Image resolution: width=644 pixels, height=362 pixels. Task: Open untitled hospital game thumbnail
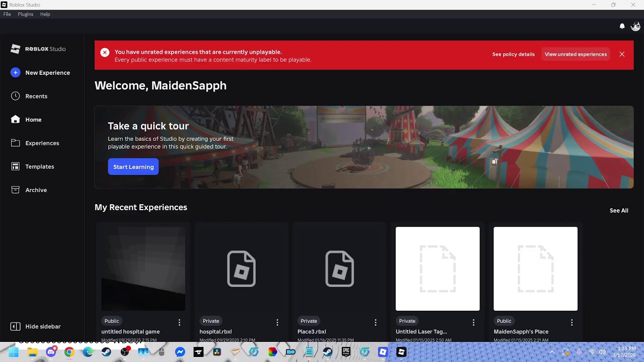pyautogui.click(x=143, y=268)
